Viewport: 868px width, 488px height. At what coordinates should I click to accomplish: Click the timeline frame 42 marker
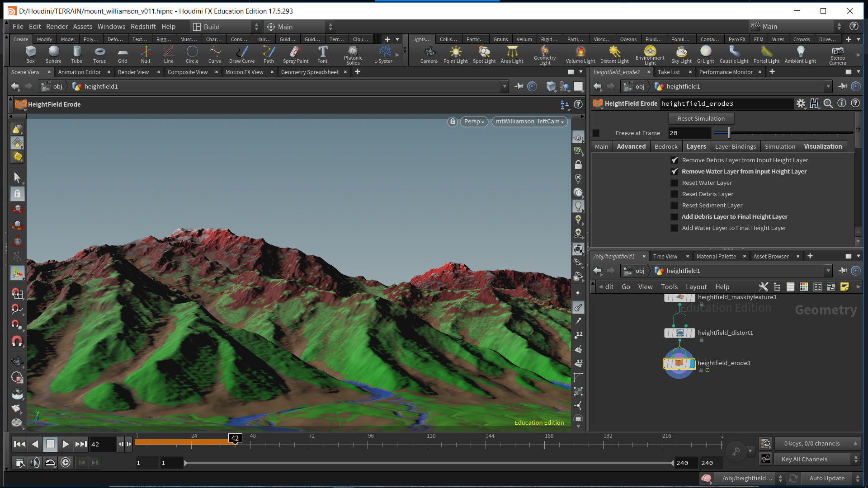(x=235, y=438)
